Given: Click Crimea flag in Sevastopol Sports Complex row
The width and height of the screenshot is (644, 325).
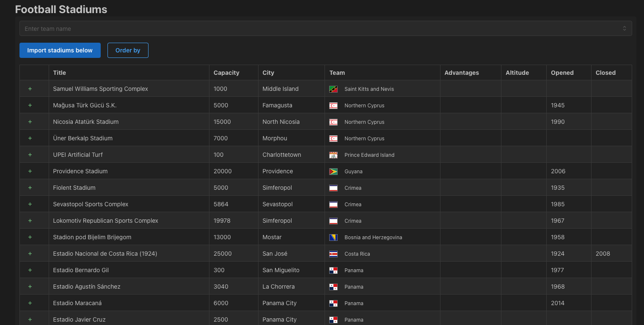Looking at the screenshot, I should click(x=333, y=205).
